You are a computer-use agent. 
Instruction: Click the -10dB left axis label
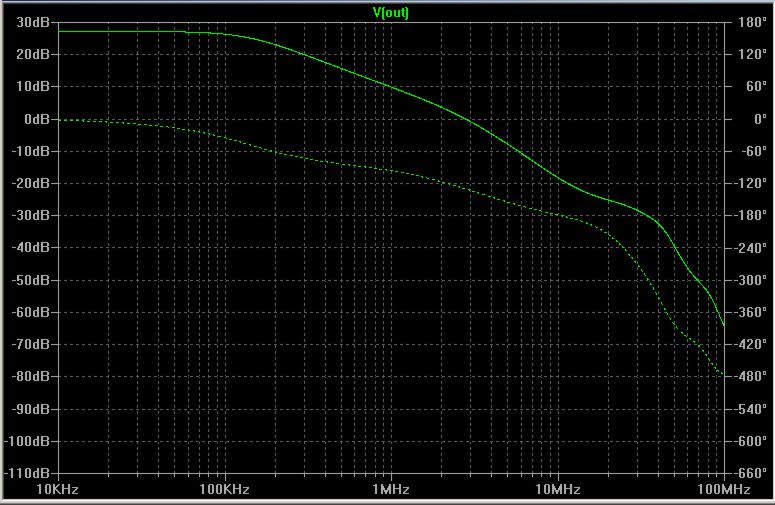(x=31, y=151)
